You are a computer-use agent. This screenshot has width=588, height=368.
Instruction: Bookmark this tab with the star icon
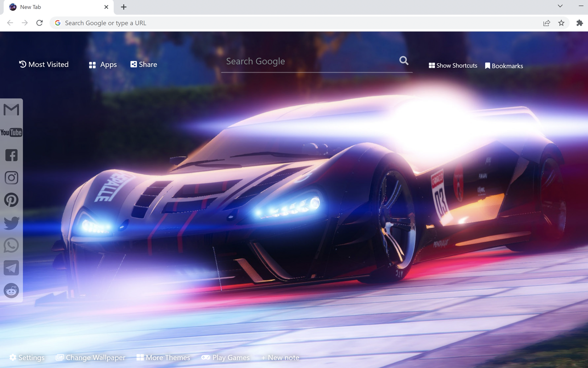pyautogui.click(x=561, y=23)
